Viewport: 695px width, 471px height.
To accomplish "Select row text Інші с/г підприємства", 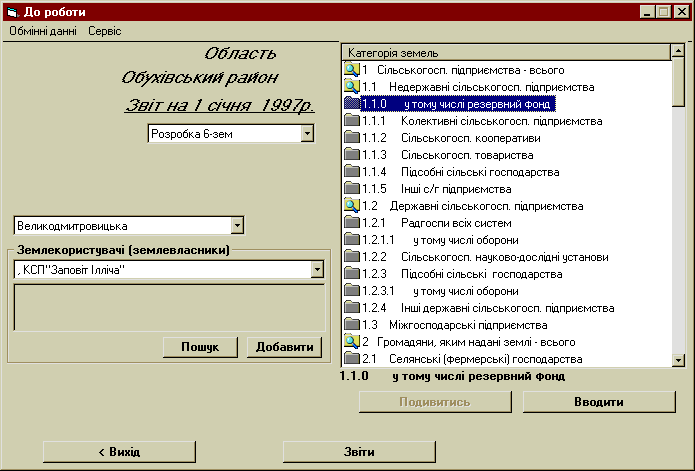I will [x=456, y=189].
